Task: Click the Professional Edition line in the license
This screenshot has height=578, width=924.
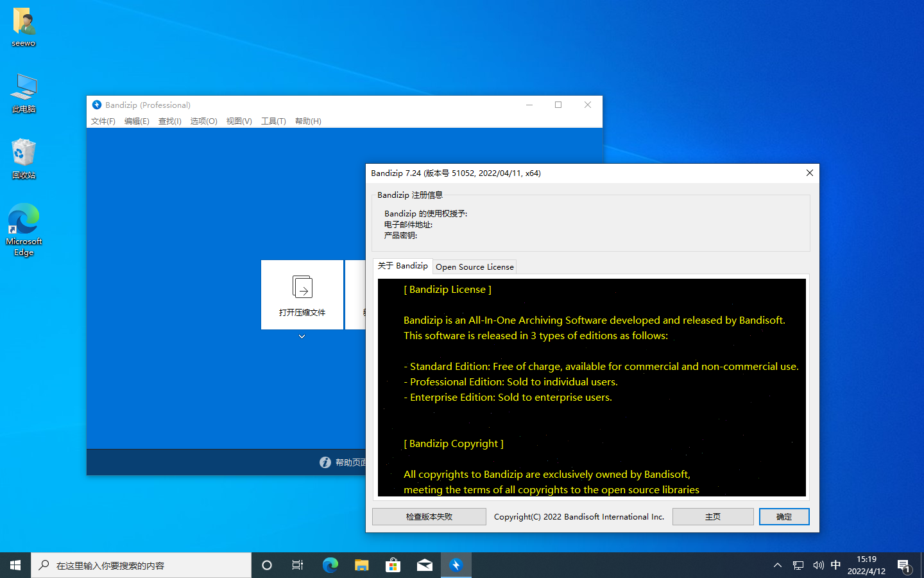Action: click(511, 382)
